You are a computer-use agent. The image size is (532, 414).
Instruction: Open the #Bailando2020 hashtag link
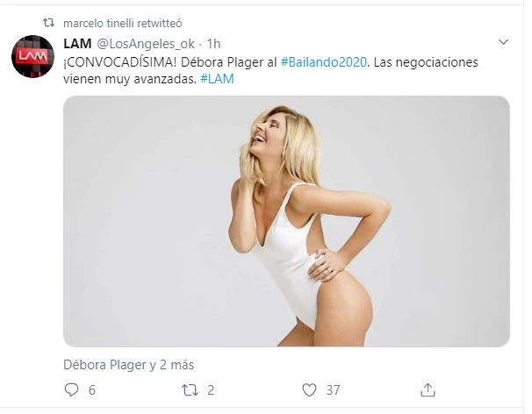coord(324,62)
